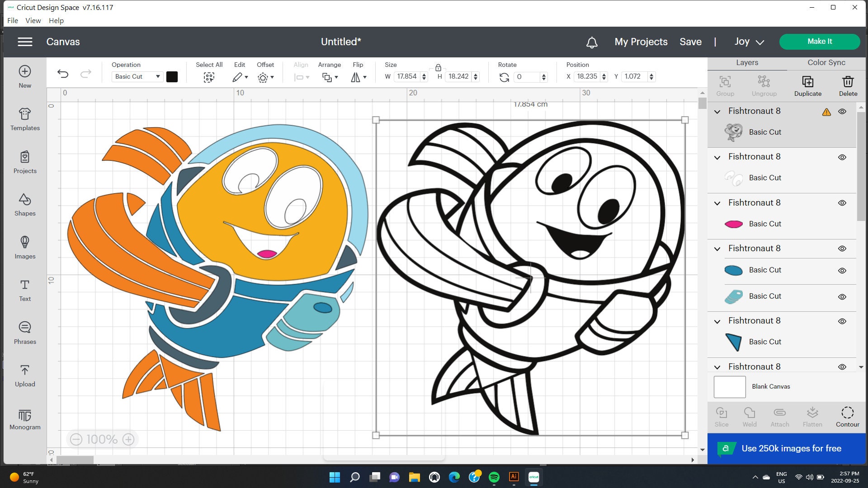This screenshot has width=868, height=488.
Task: Click the Shapes tool
Action: point(24,206)
